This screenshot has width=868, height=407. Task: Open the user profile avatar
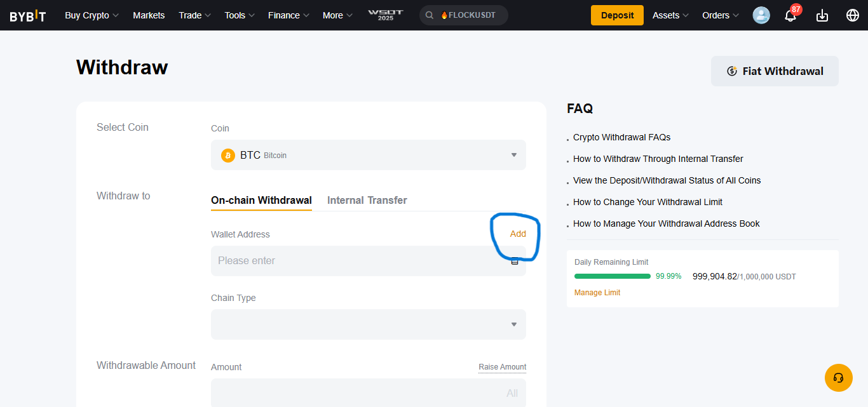[761, 15]
